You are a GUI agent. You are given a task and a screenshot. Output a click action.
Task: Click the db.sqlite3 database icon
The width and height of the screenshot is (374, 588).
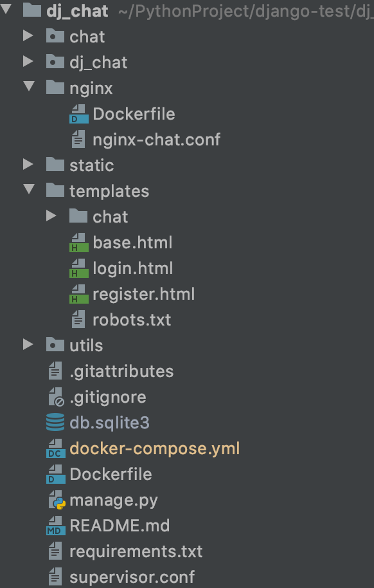coord(55,423)
